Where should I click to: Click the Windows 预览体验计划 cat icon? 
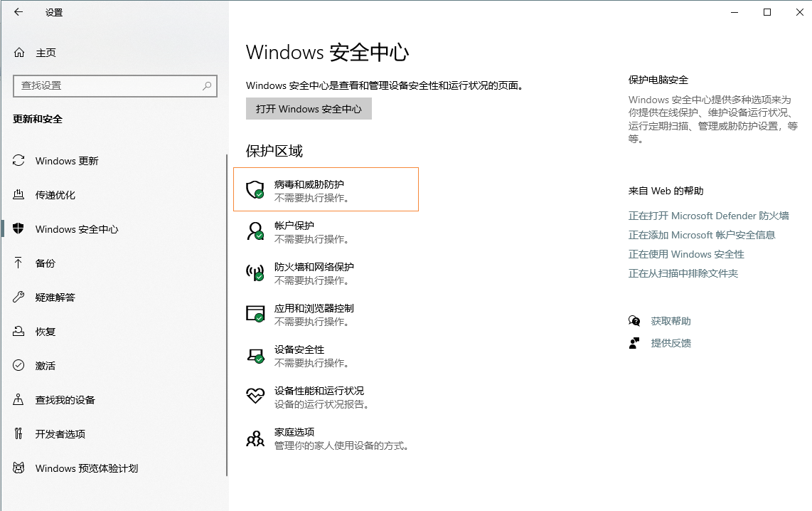(18, 468)
